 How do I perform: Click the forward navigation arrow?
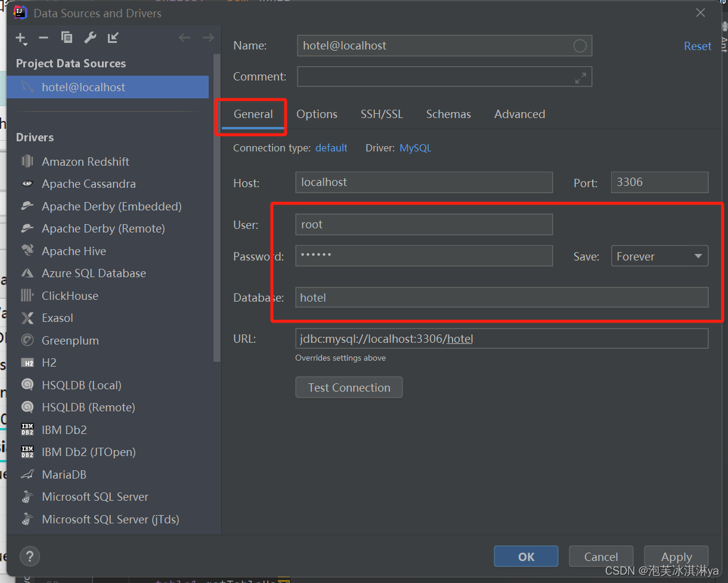(207, 38)
